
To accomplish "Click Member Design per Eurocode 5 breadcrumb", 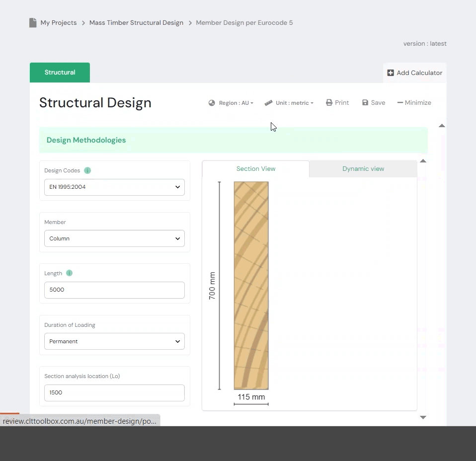I will click(x=244, y=23).
